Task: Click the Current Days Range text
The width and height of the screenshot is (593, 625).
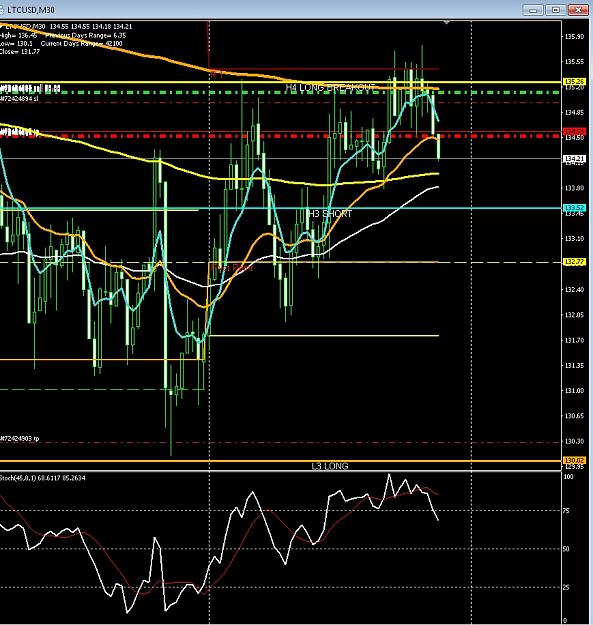Action: (x=82, y=43)
